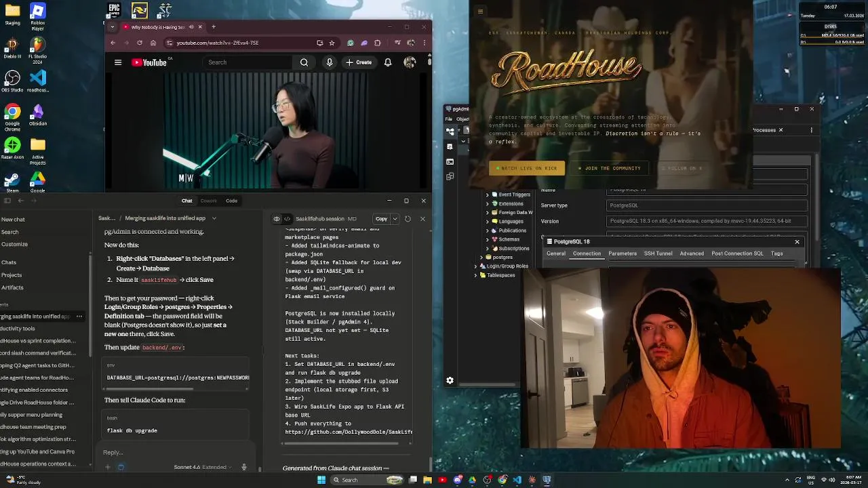Open the Merging sasklife chat title dropdown
The height and width of the screenshot is (488, 868).
pos(214,218)
